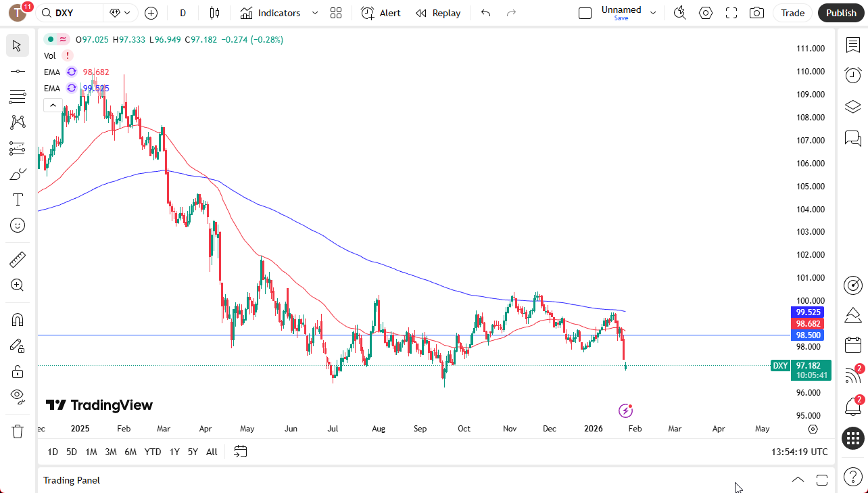
Task: Hide all drawings using the eye icon
Action: click(18, 396)
